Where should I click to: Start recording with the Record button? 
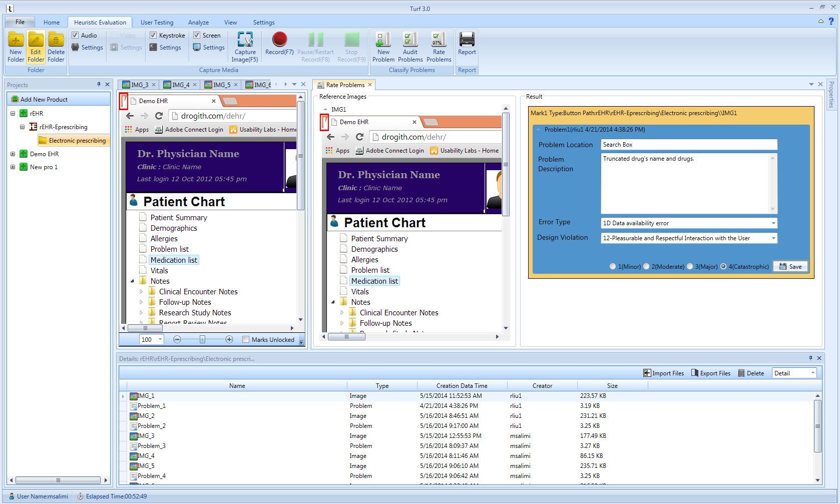pos(279,40)
